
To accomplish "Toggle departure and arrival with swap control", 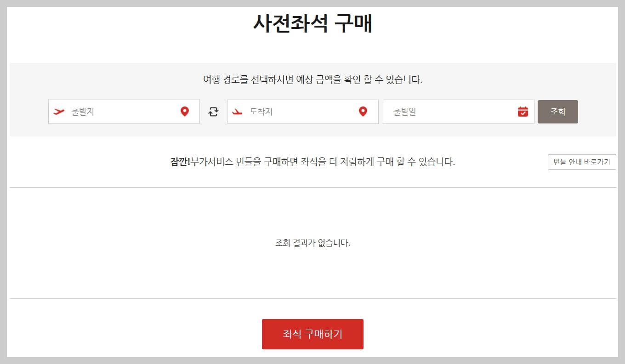I will click(213, 112).
